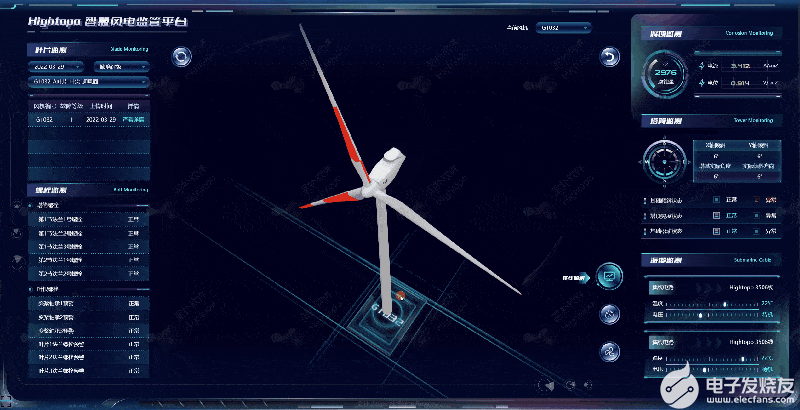This screenshot has height=410, width=800.
Task: Adjust second slider in lower Hightopo cable card
Action: [712, 369]
